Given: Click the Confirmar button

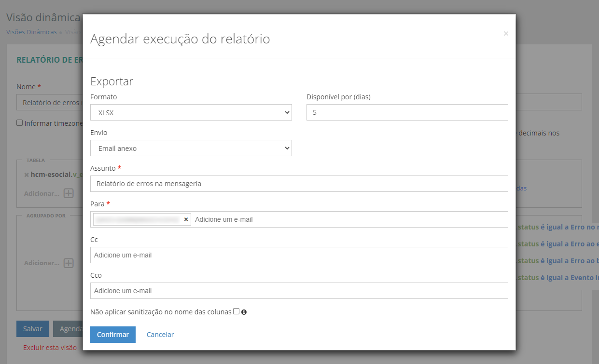Looking at the screenshot, I should [x=113, y=335].
